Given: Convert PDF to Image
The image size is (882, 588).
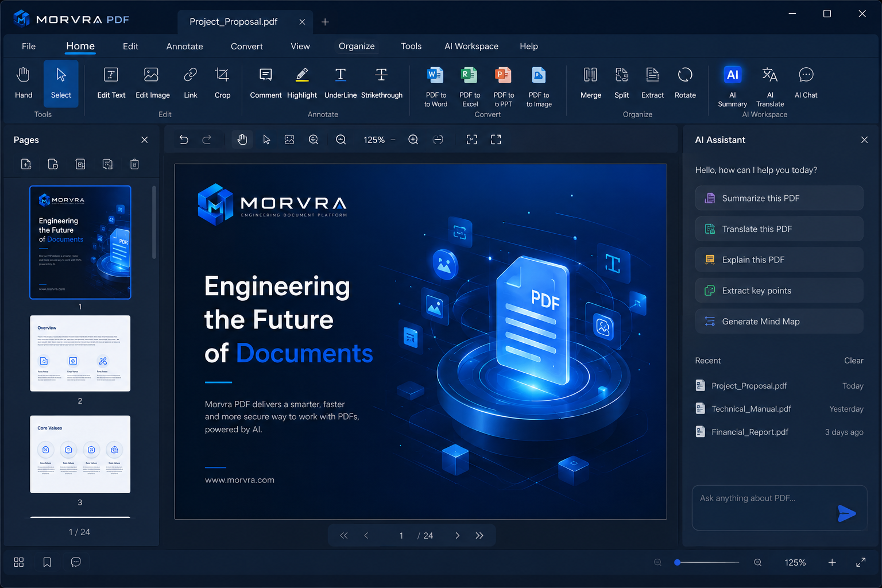Looking at the screenshot, I should 539,86.
